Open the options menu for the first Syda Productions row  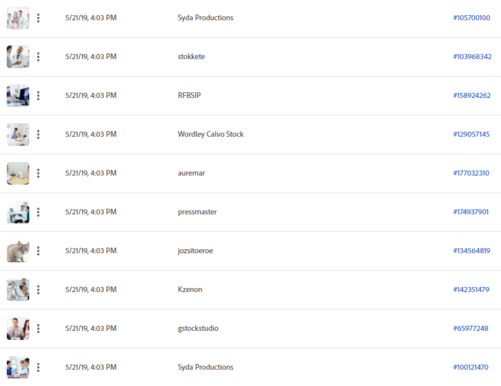(38, 18)
